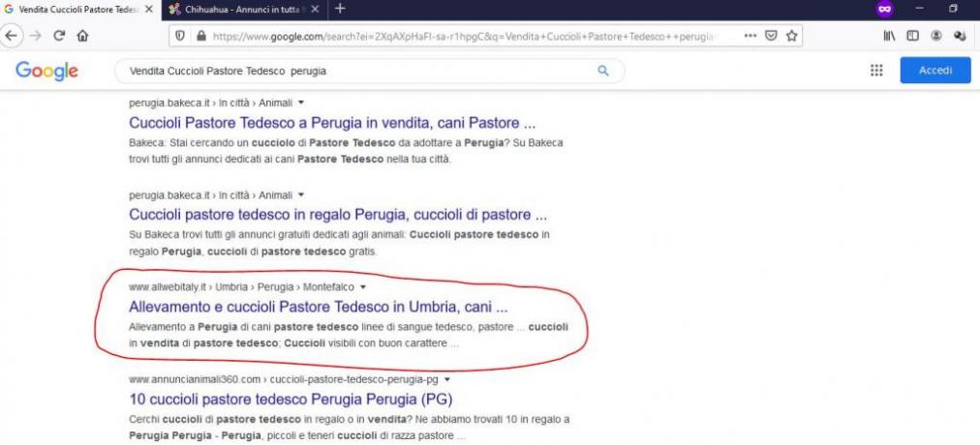Go back to the previous page
The image size is (980, 445).
[12, 36]
